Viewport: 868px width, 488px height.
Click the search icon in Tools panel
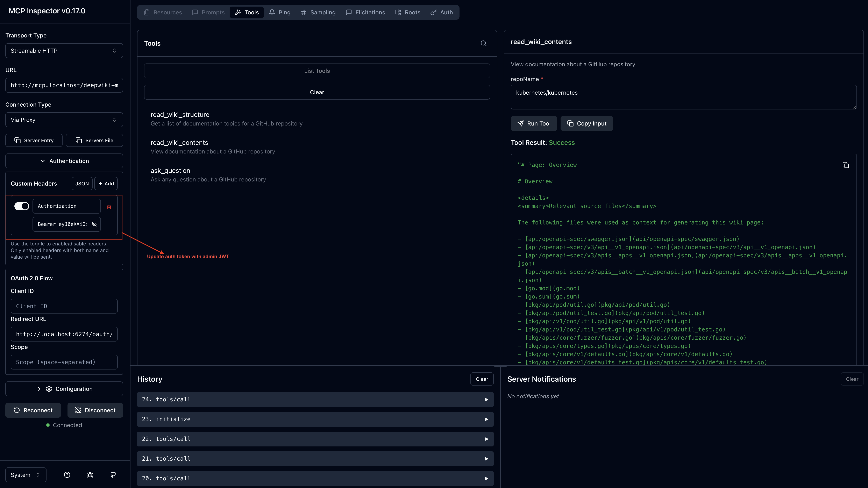pyautogui.click(x=483, y=43)
